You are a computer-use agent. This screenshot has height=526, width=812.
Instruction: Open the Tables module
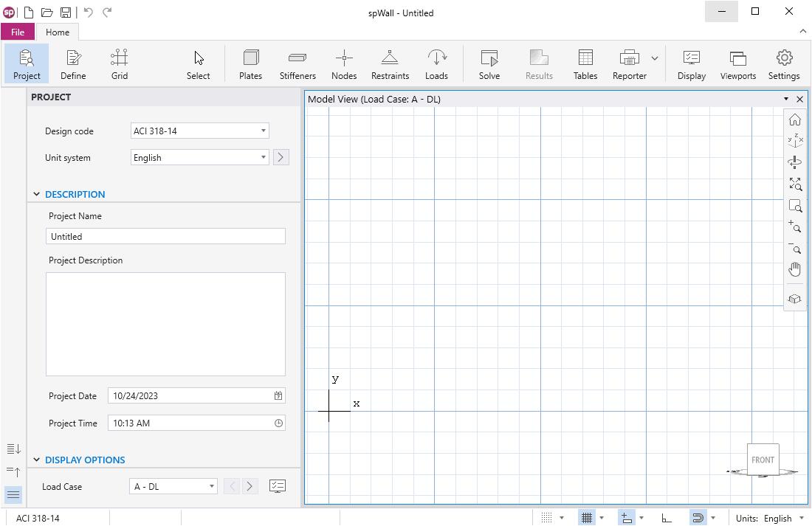tap(585, 64)
